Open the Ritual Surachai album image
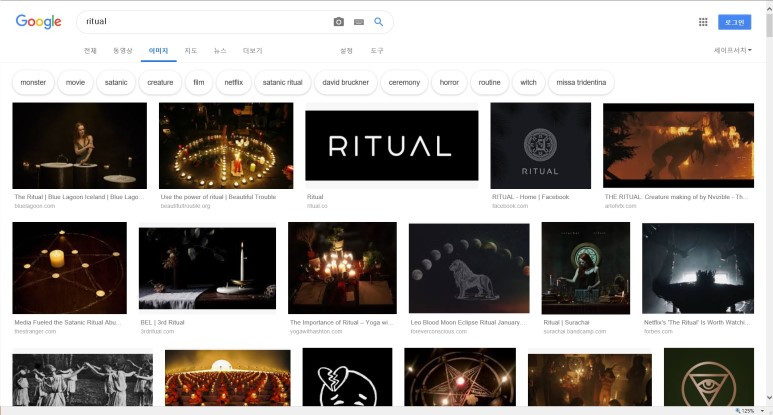Viewport: 773px width, 415px height. point(586,268)
